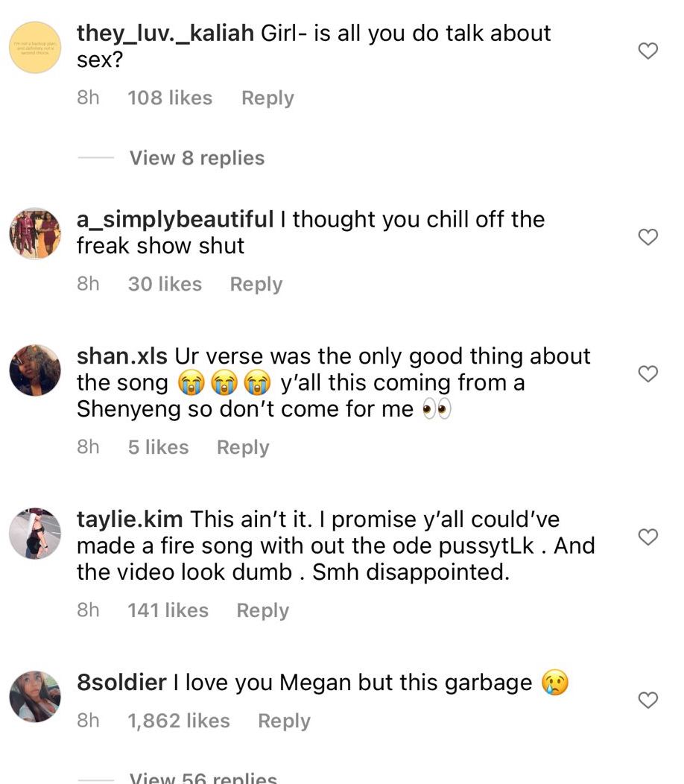Visit the shan.xls username profile
The height and width of the screenshot is (784, 684).
122,356
